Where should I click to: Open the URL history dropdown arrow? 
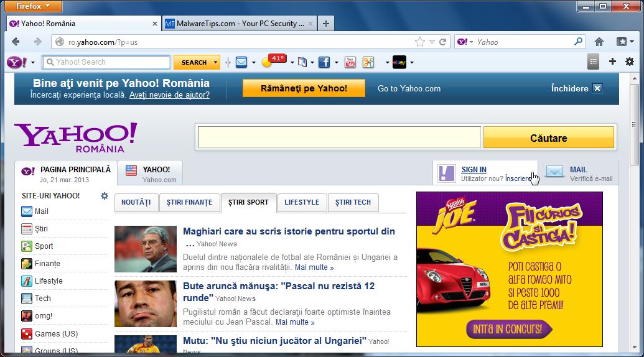pos(432,42)
